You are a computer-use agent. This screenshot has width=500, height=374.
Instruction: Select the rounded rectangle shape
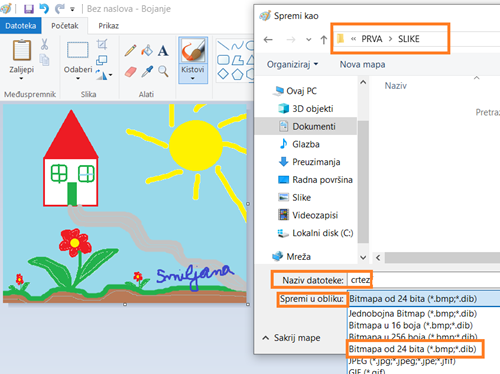pyautogui.click(x=223, y=60)
